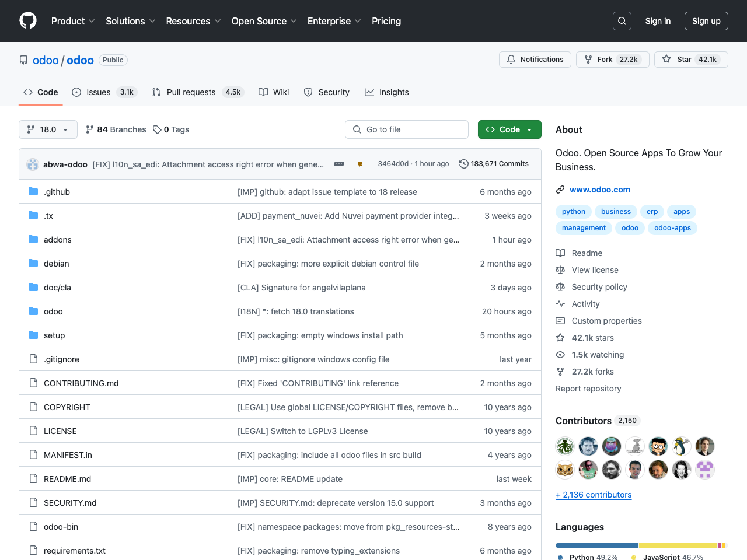Click the owl contributor avatar
Screen dimensions: 747x560
click(565, 470)
